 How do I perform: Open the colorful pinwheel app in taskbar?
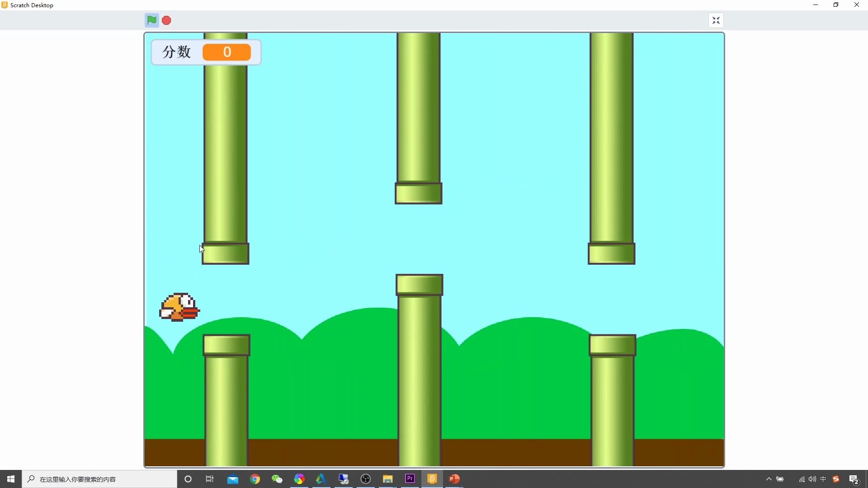299,479
